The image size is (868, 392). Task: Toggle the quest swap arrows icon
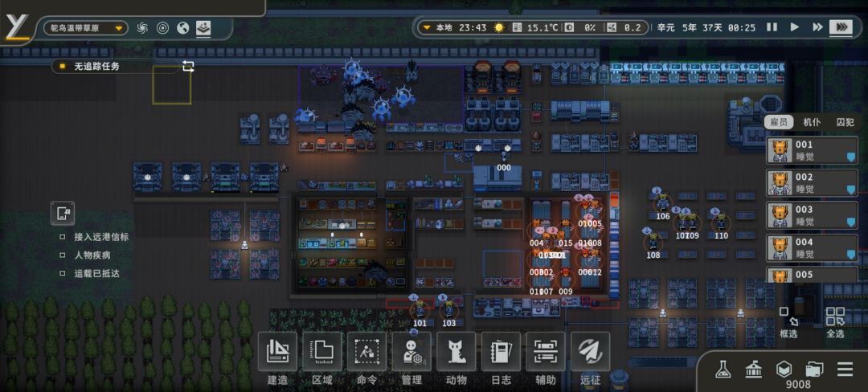(188, 67)
